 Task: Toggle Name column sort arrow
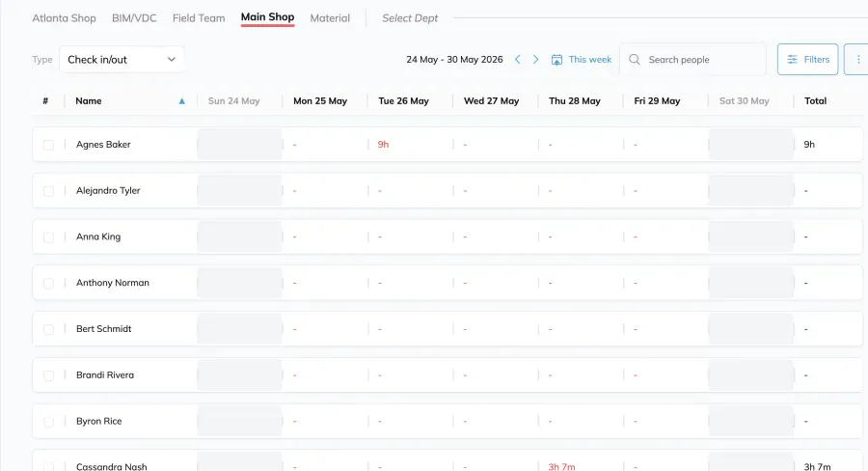point(181,100)
